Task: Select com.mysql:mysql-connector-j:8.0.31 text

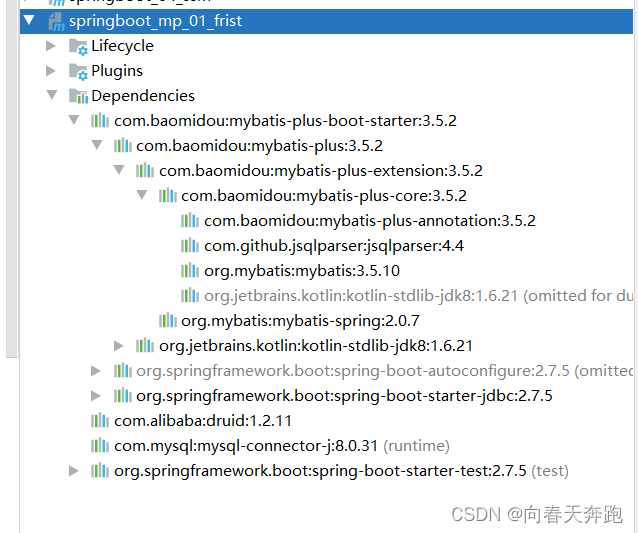Action: click(x=246, y=446)
